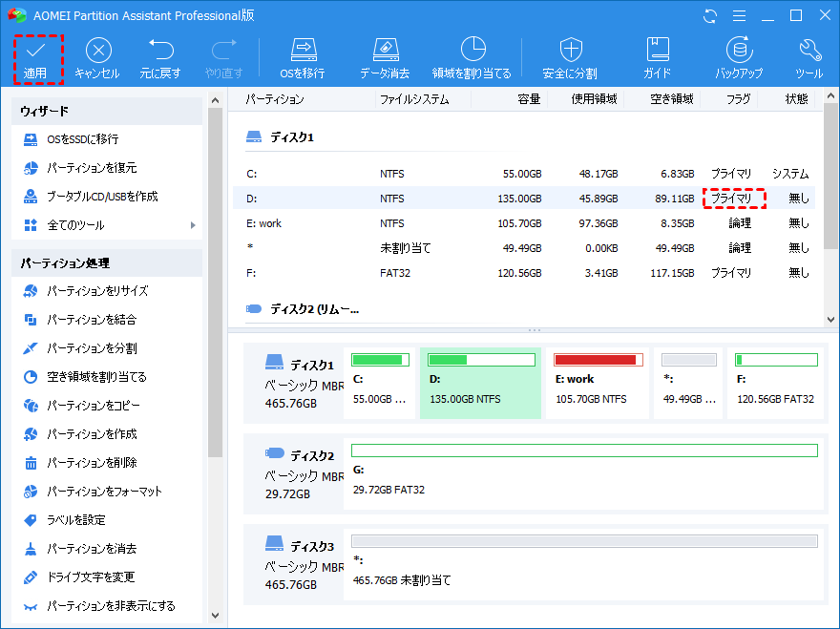Click the unallocated 49.49GB block on ディスク1
The image size is (840, 629).
688,383
